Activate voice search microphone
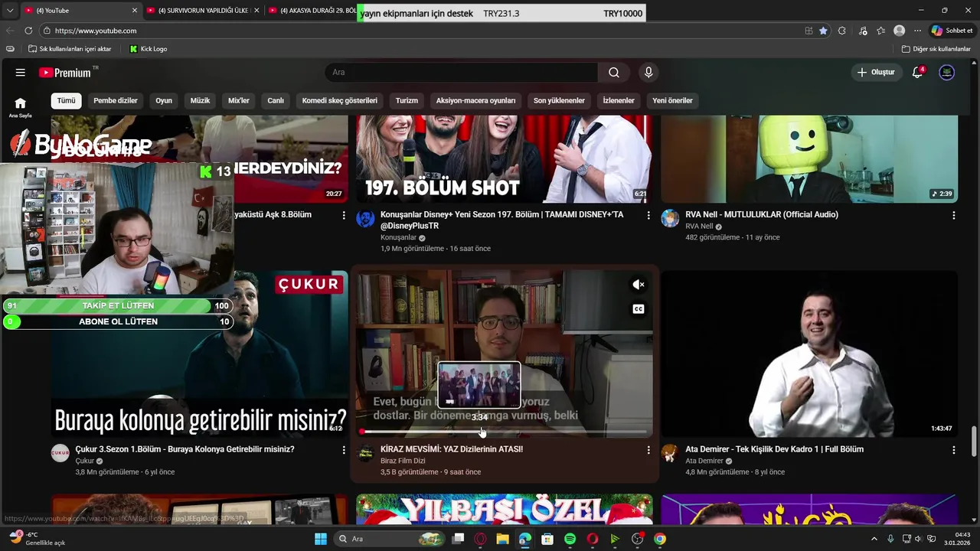This screenshot has height=551, width=980. [648, 73]
